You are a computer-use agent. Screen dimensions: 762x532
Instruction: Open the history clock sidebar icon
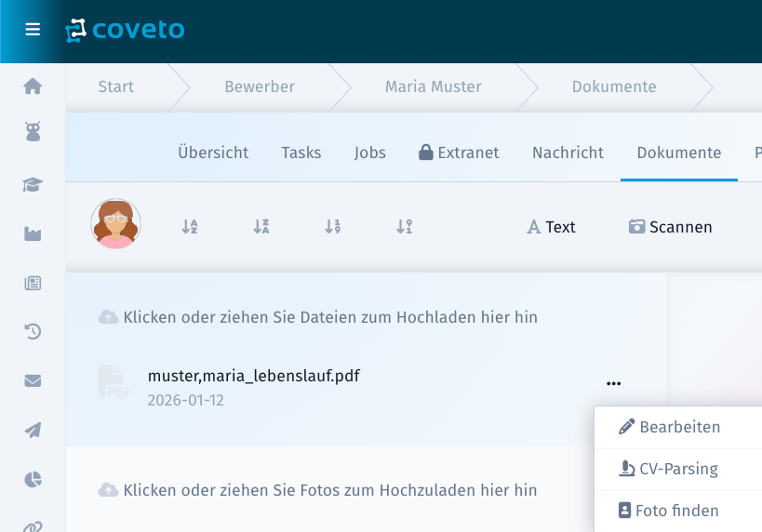33,331
